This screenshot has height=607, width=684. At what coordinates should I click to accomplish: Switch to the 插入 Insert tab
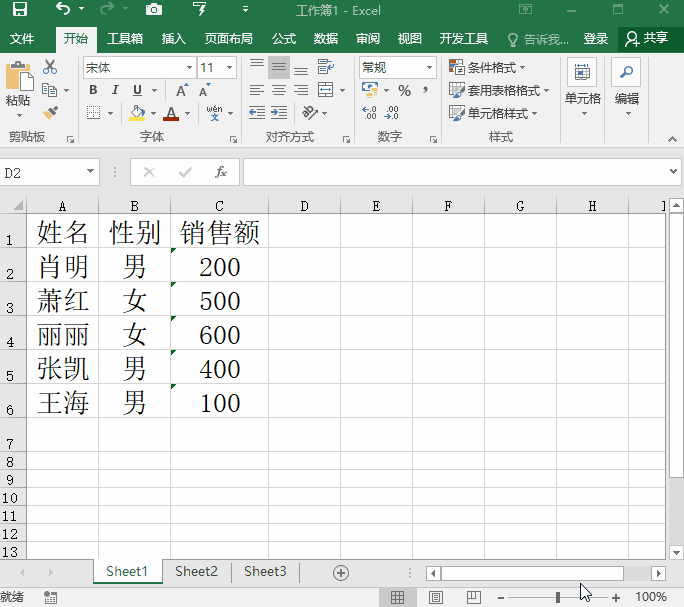coord(174,39)
